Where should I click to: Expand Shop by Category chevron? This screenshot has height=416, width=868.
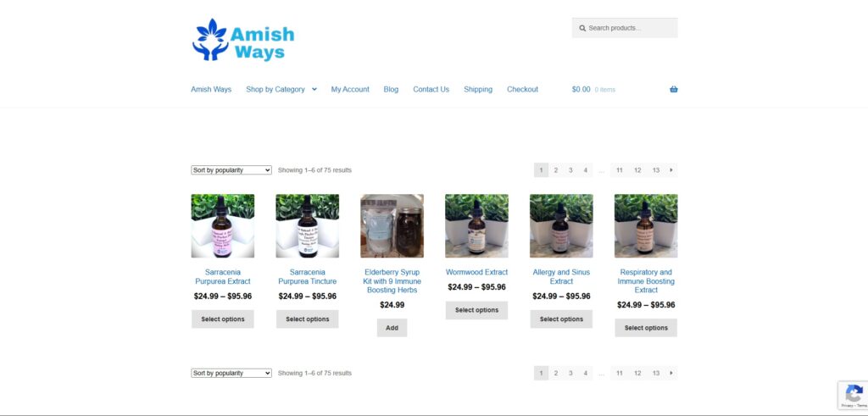(x=314, y=89)
